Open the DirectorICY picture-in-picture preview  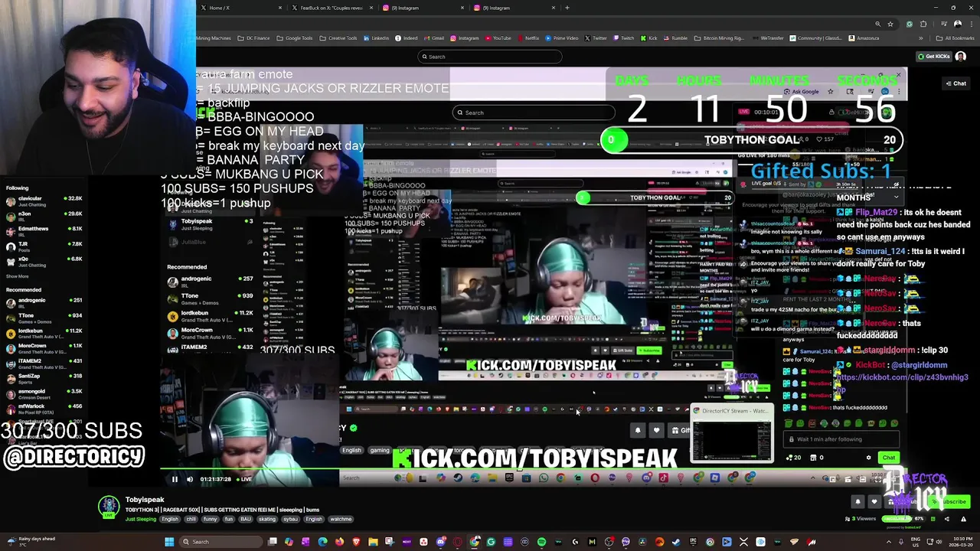pos(732,434)
